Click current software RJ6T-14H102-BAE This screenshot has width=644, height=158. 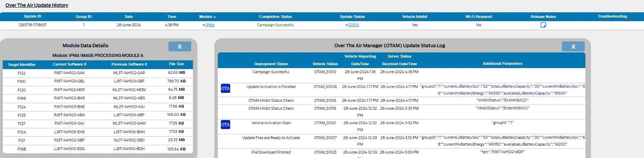coord(69,98)
